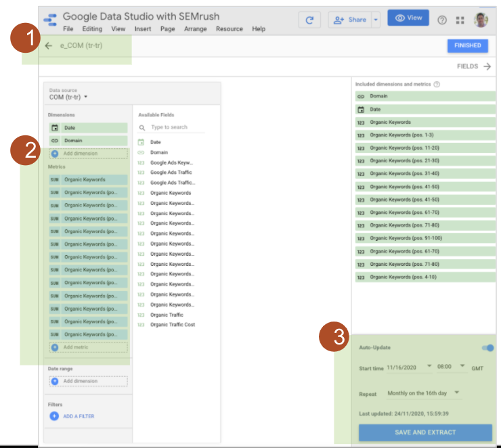Open the Start time date dropdown
The height and width of the screenshot is (448, 501).
tap(429, 367)
